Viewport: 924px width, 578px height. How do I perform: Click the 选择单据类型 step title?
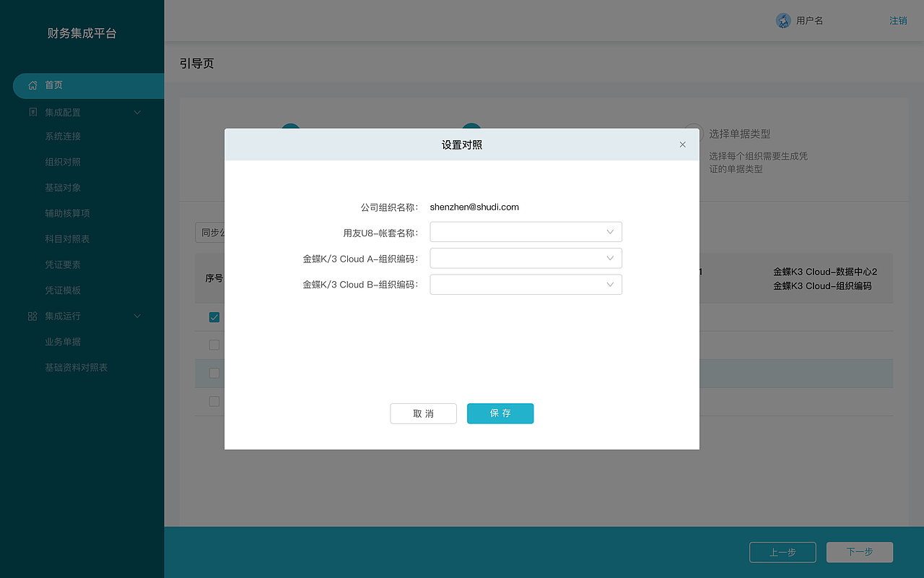(x=739, y=134)
